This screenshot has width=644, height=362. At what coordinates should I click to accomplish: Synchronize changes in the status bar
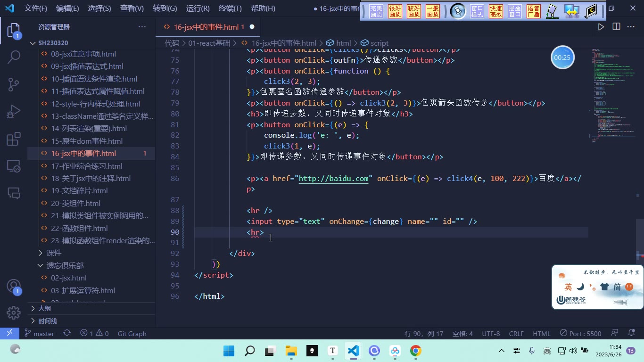coord(67,333)
